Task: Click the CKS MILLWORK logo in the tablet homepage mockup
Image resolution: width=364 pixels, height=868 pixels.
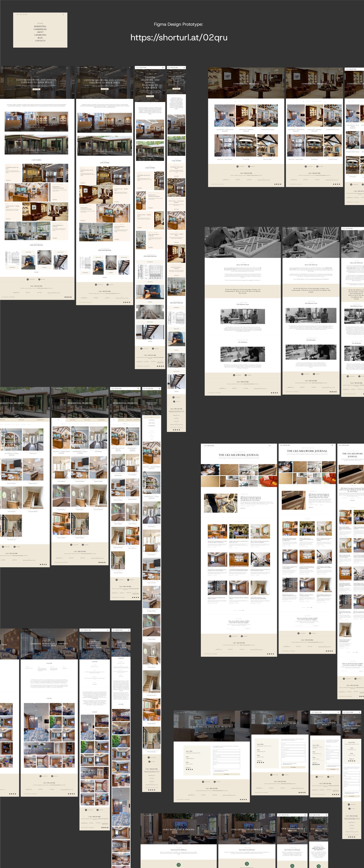Action: coord(141,68)
